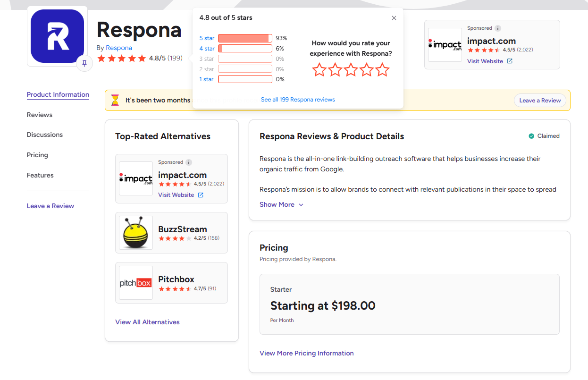Click the middle star under the rating question
Viewport: 588px width, 380px height.
pos(350,69)
